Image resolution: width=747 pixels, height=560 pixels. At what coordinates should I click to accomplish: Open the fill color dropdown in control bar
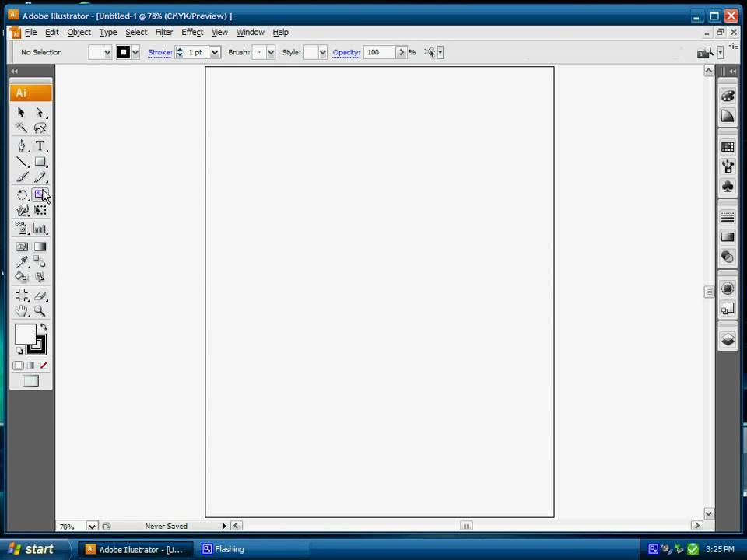point(107,52)
